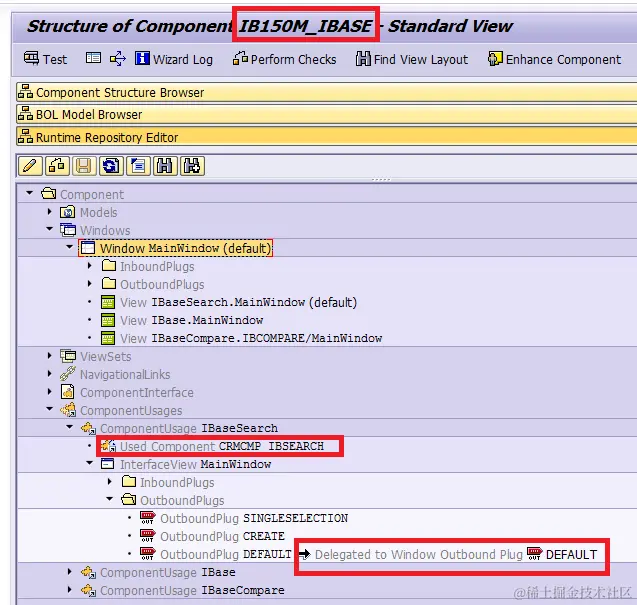Screen dimensions: 637x605
Task: Select OutboundPlug CREATE
Action: (x=212, y=536)
